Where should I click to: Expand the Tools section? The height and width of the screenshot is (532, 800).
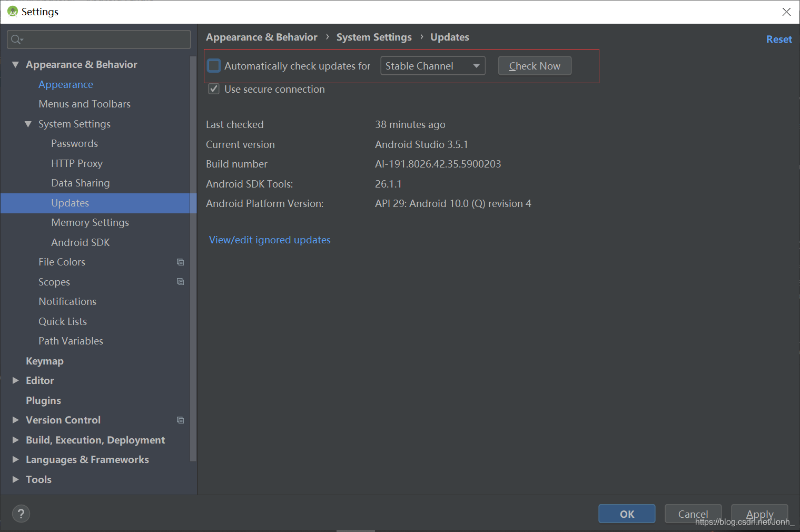pos(15,479)
